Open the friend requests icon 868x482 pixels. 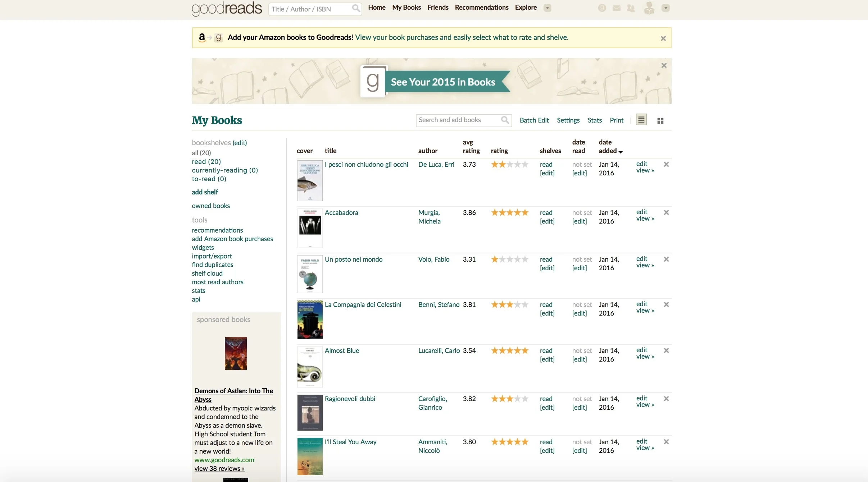pyautogui.click(x=631, y=8)
